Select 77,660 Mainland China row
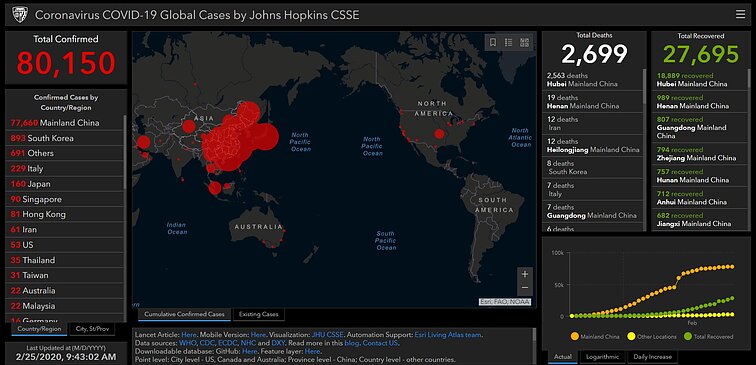The width and height of the screenshot is (756, 365). 65,122
